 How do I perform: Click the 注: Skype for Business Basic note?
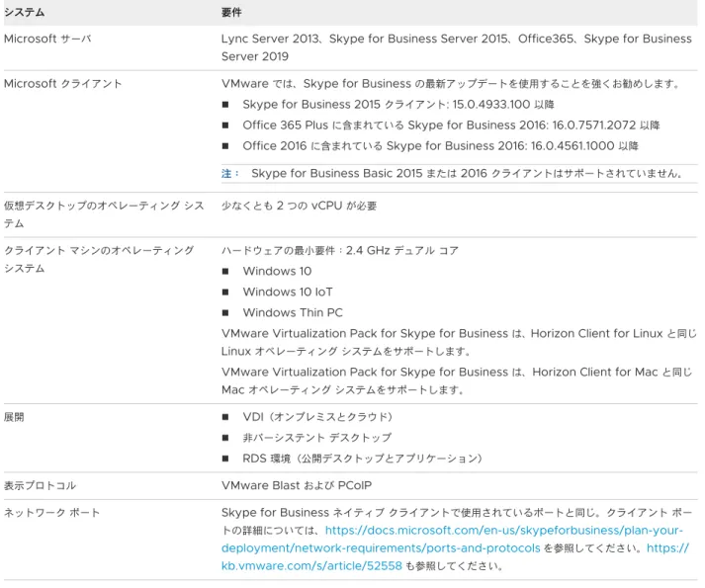(452, 174)
